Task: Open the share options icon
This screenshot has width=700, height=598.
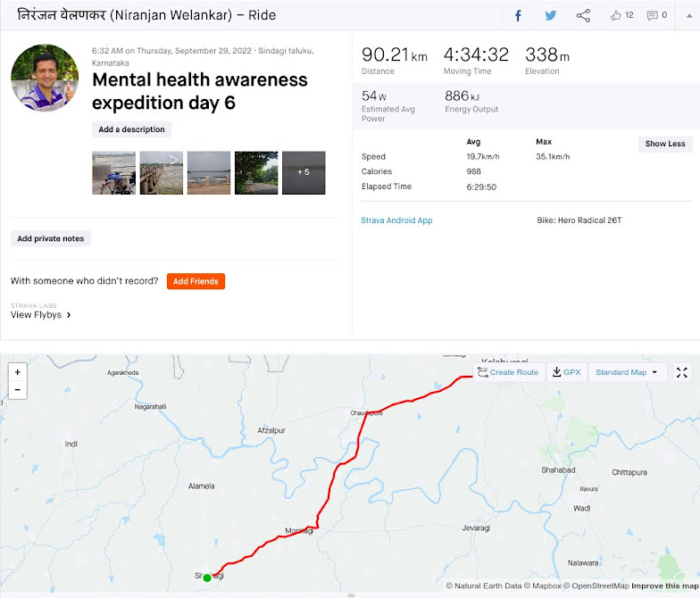Action: (583, 16)
